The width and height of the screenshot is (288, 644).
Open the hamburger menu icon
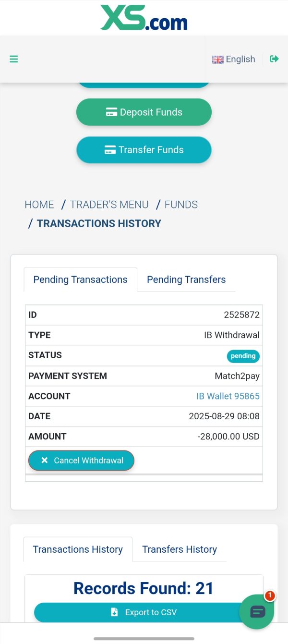14,59
